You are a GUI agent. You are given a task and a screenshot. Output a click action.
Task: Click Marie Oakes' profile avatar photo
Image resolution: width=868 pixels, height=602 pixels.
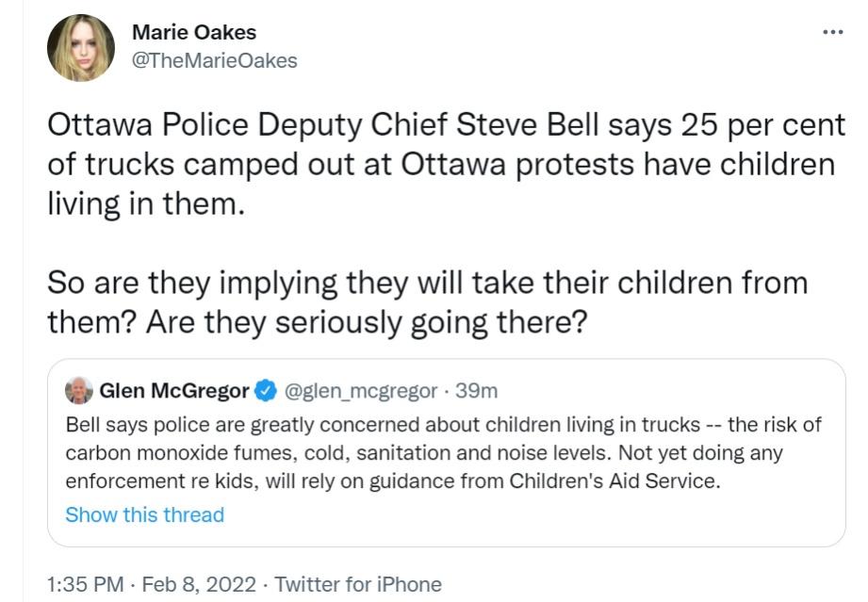pos(81,48)
